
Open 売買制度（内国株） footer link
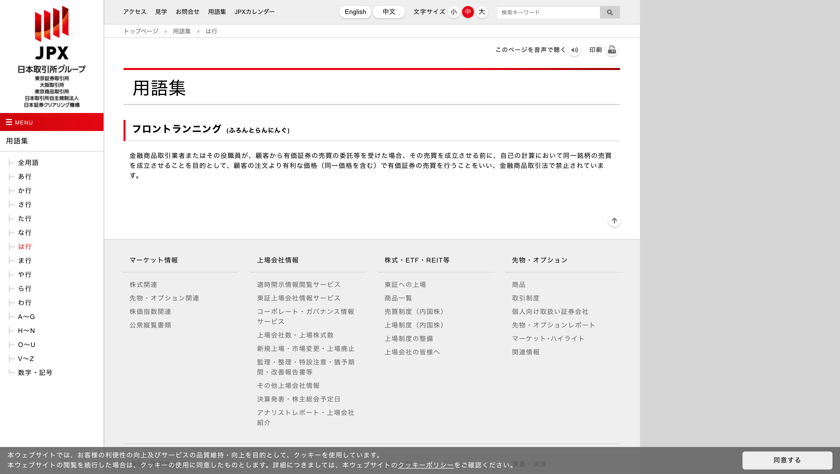click(x=414, y=311)
